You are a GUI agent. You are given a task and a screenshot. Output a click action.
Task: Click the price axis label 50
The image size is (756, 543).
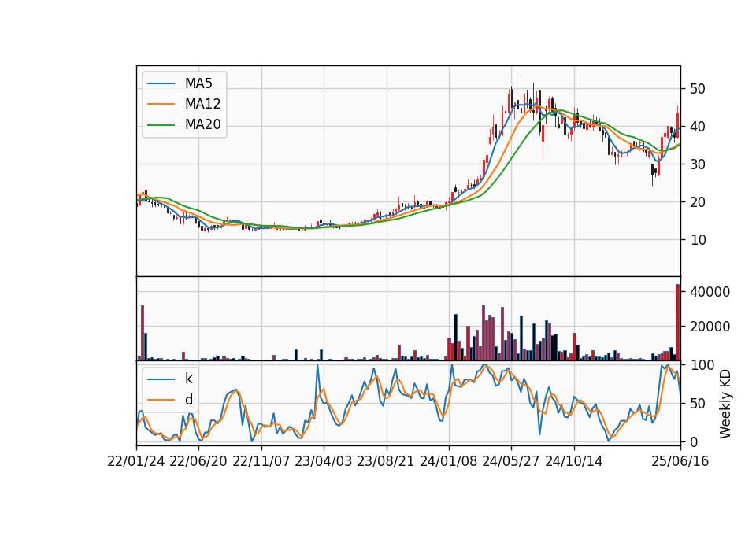(x=698, y=89)
